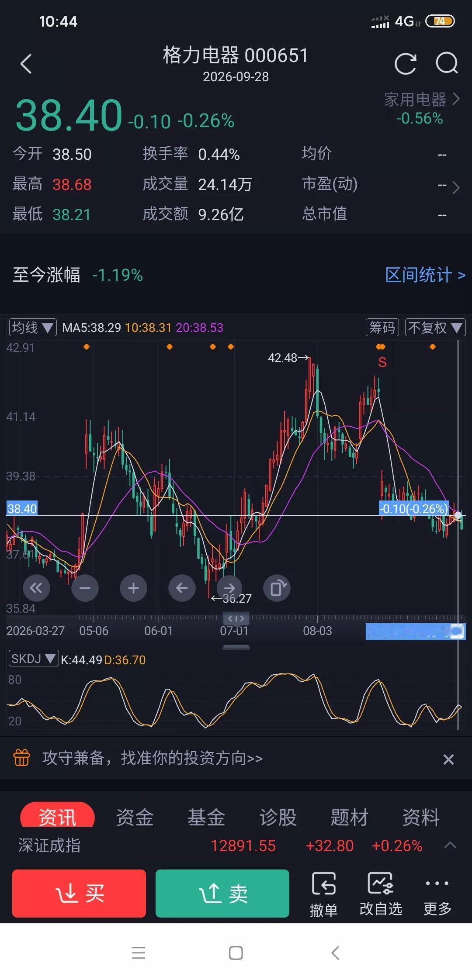Zoom out chart with minus button
The image size is (472, 980).
pos(85,588)
